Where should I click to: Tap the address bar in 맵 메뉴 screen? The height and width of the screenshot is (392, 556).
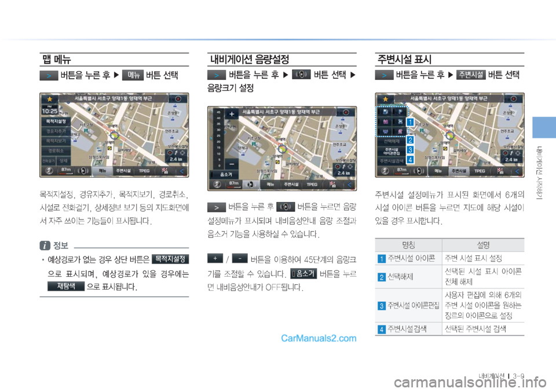click(113, 98)
